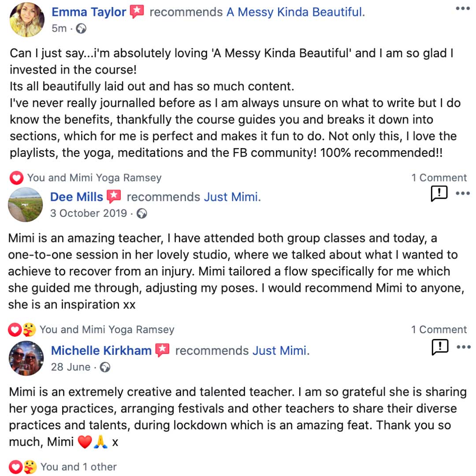This screenshot has height=476, width=476.
Task: Click the report icon on Michelle Kirkham's review
Action: (440, 347)
